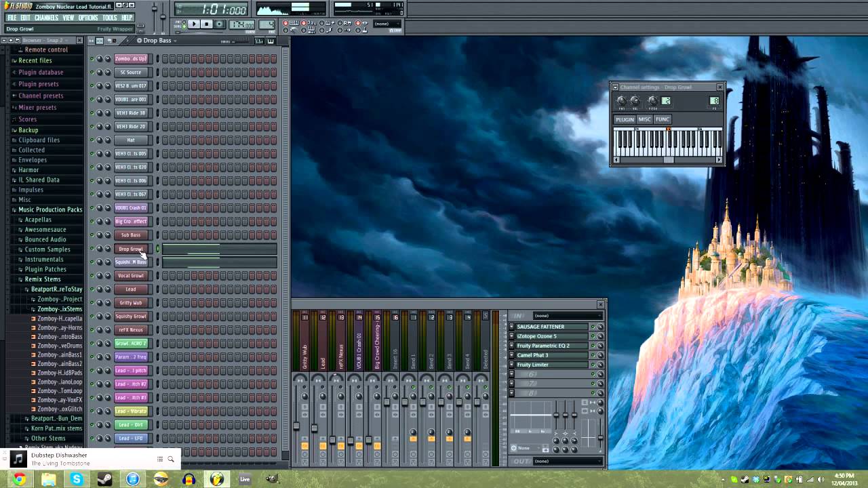Click the tempo display field

tap(241, 25)
